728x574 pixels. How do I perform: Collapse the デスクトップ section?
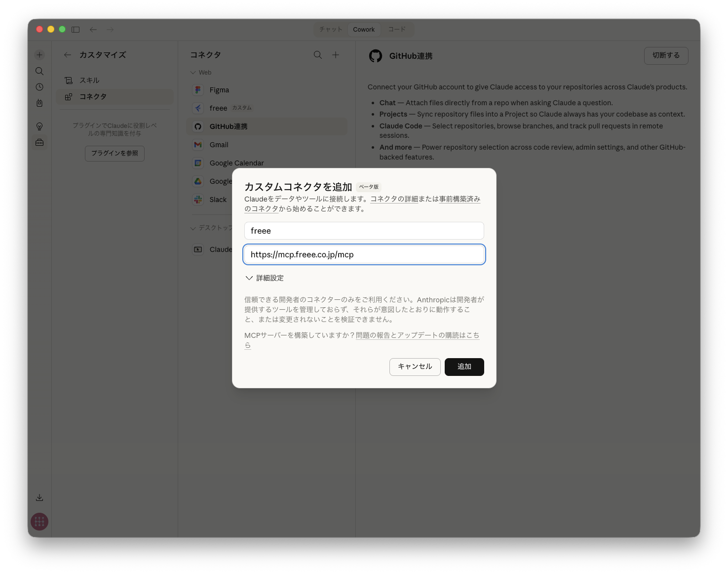click(x=211, y=228)
